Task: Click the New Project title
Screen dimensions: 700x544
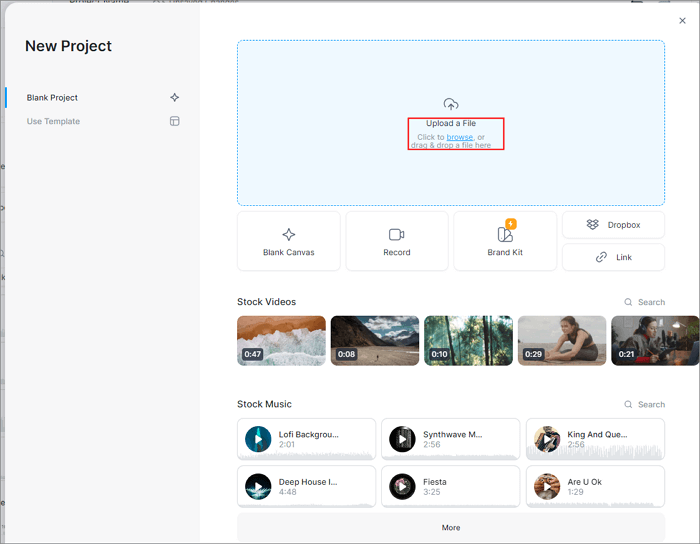Action: click(68, 46)
